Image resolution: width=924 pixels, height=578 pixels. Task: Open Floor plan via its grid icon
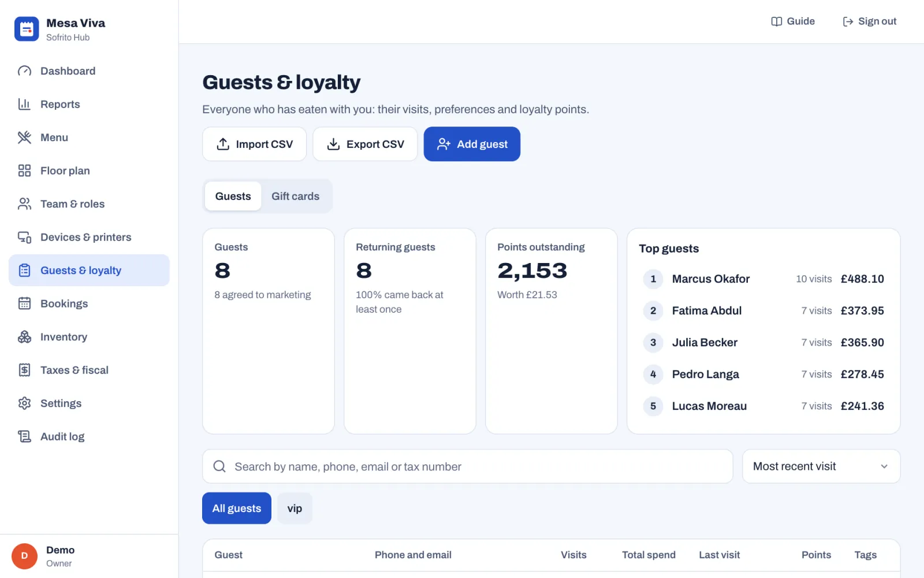[24, 171]
